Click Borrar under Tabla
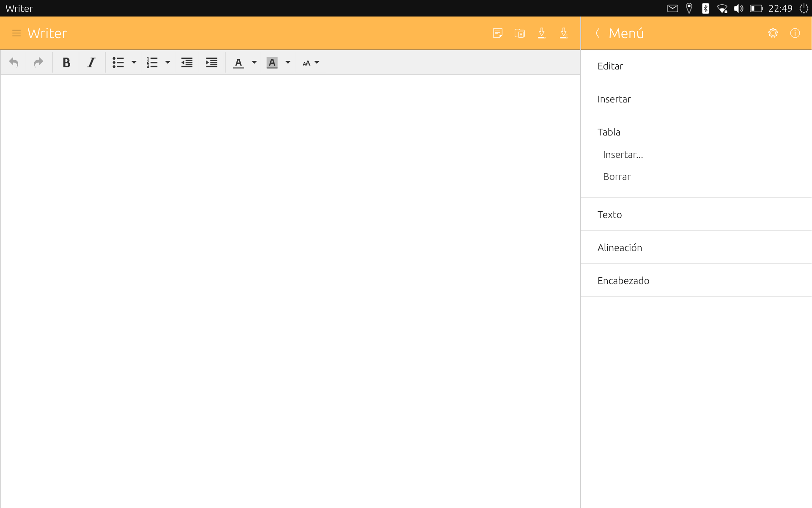This screenshot has width=812, height=508. (x=617, y=177)
